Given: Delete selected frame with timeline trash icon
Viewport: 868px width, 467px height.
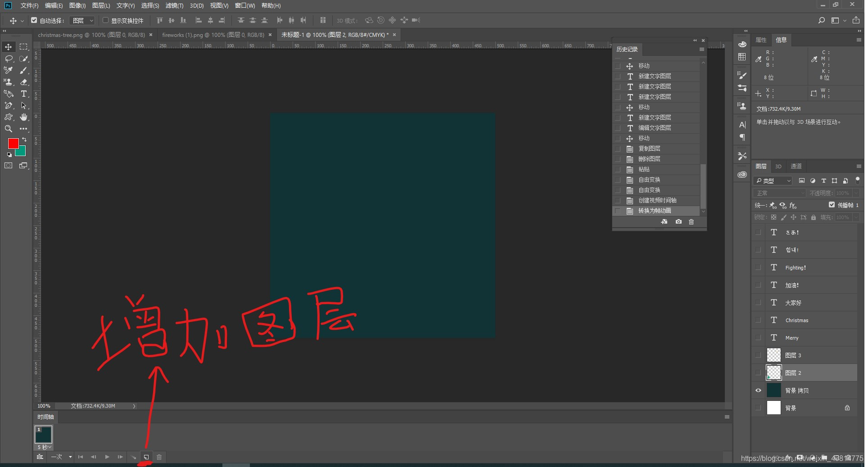Looking at the screenshot, I should tap(159, 457).
